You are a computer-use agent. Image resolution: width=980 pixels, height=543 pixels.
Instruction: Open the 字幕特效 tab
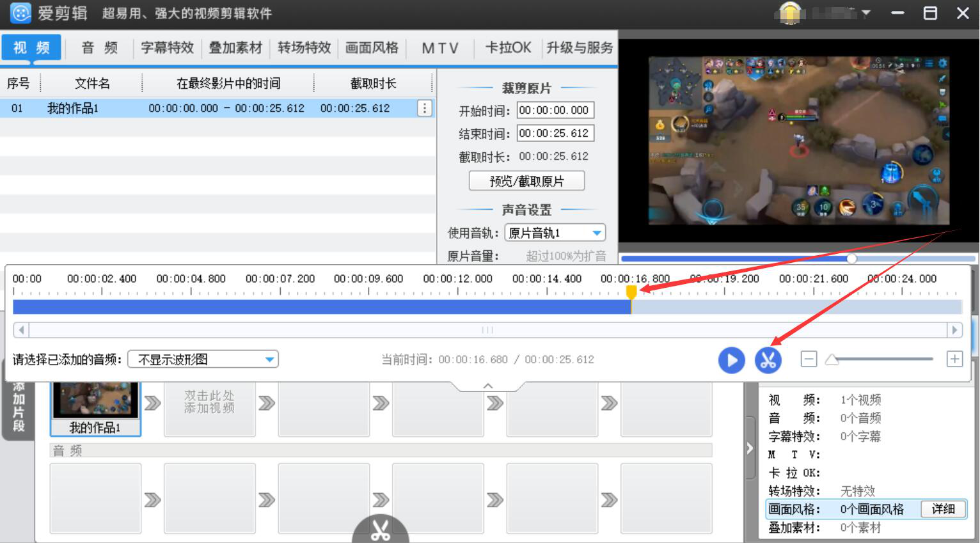point(167,47)
